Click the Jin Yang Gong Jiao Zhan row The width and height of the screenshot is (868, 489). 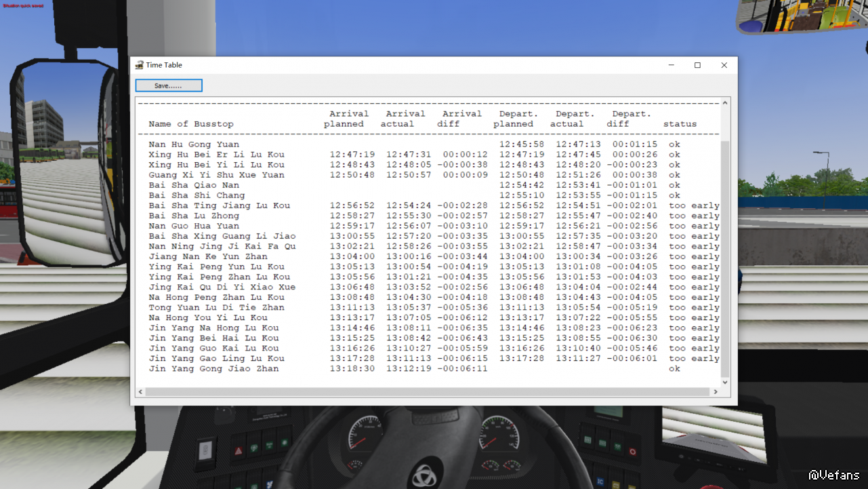point(213,368)
